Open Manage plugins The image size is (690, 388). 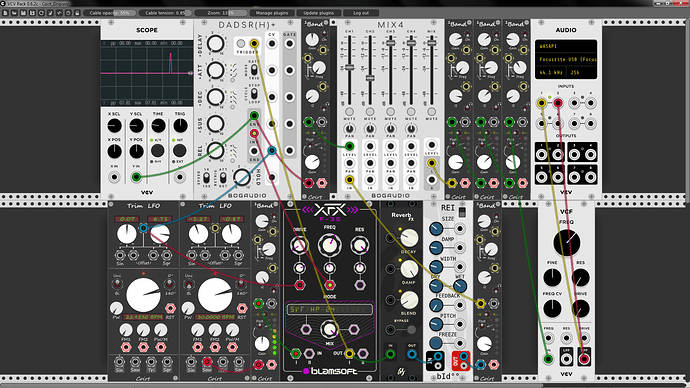272,13
